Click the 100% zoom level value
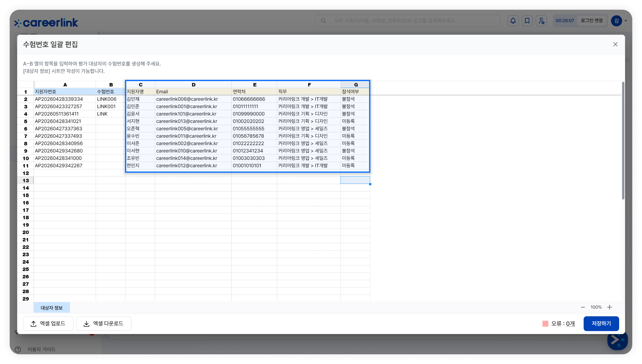The width and height of the screenshot is (642, 364). click(596, 307)
